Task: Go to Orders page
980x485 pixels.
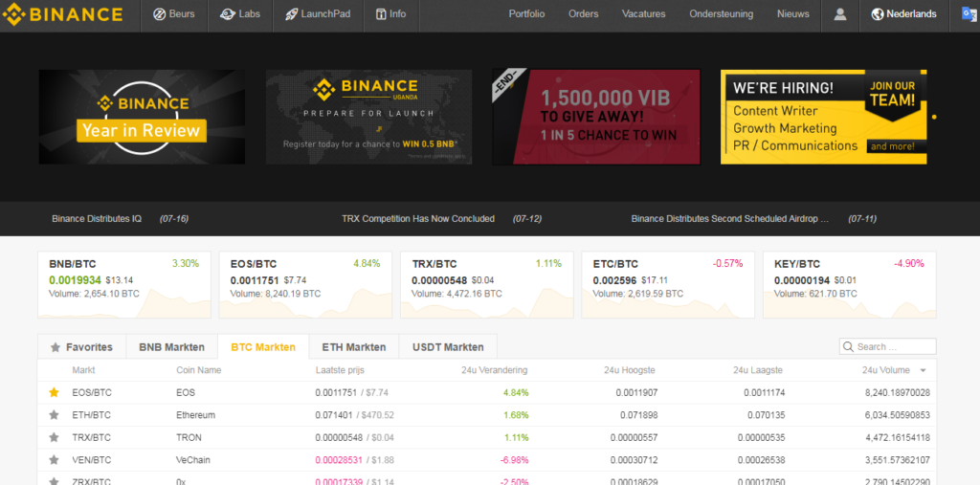Action: click(x=583, y=13)
